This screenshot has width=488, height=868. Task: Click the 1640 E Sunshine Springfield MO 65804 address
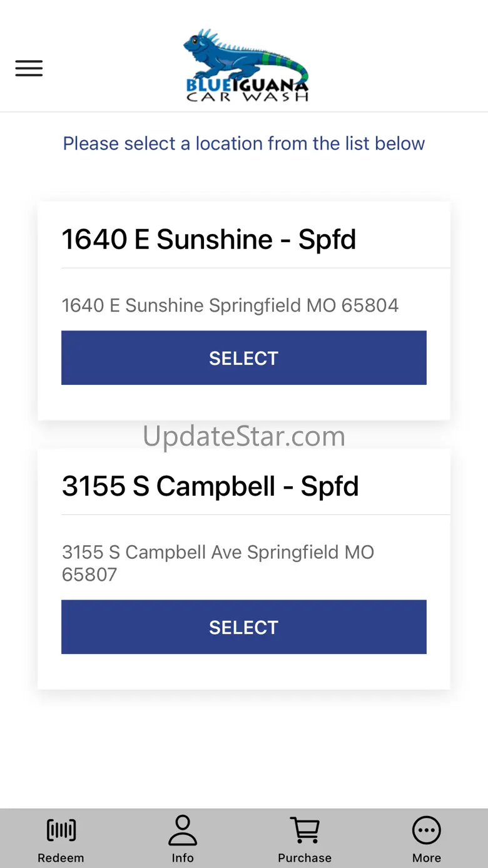point(230,305)
